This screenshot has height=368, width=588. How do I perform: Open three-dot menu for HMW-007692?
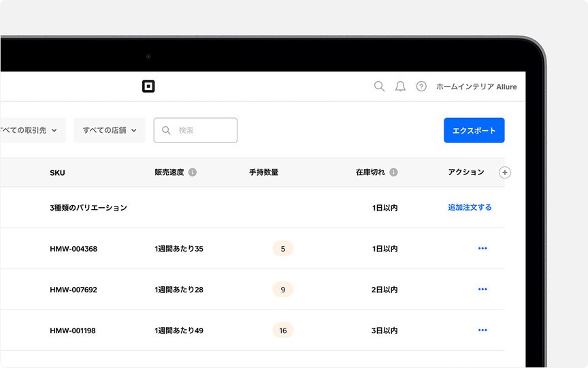[x=483, y=290]
